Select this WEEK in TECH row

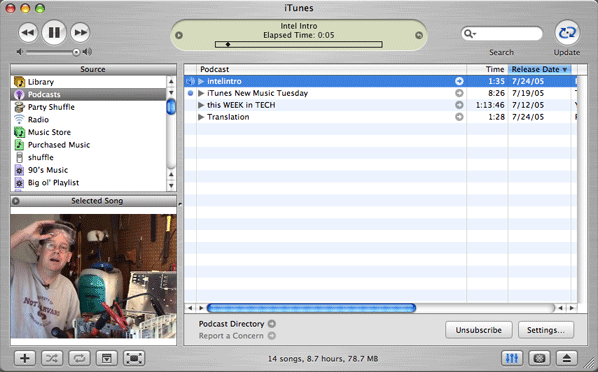click(x=380, y=105)
